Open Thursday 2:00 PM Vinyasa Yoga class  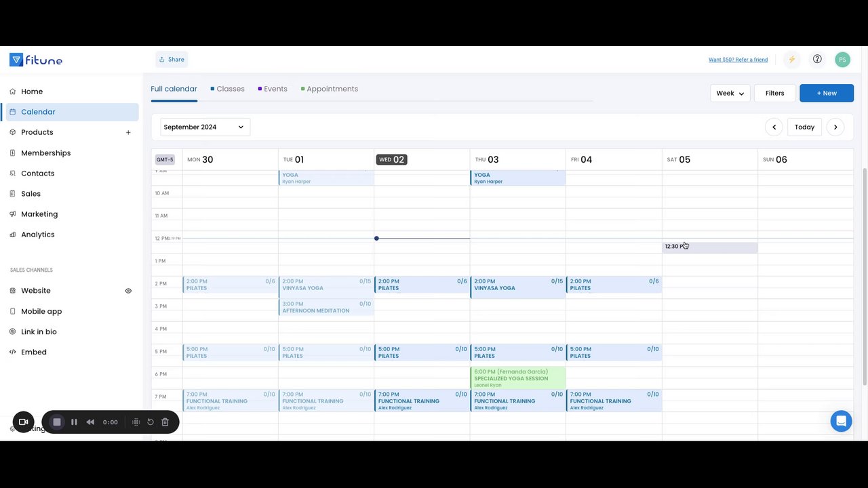coord(518,287)
